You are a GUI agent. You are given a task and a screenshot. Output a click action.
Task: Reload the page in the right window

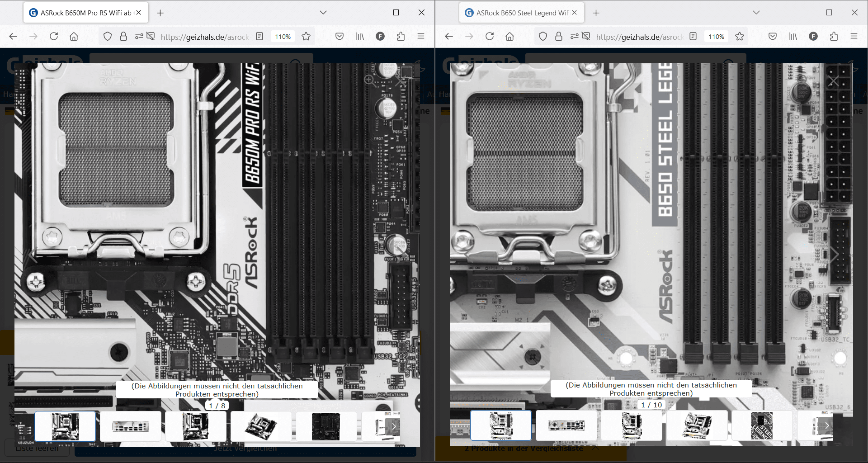click(x=490, y=37)
